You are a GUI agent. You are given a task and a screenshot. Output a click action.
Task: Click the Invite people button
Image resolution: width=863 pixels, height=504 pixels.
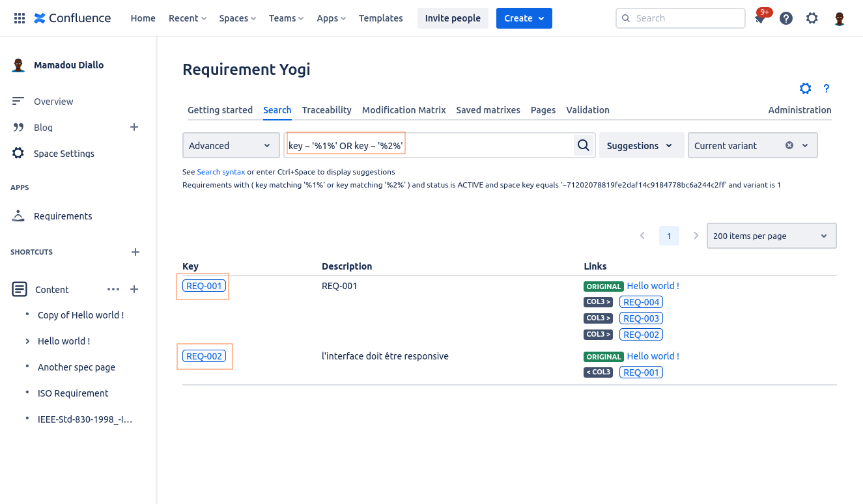point(453,18)
